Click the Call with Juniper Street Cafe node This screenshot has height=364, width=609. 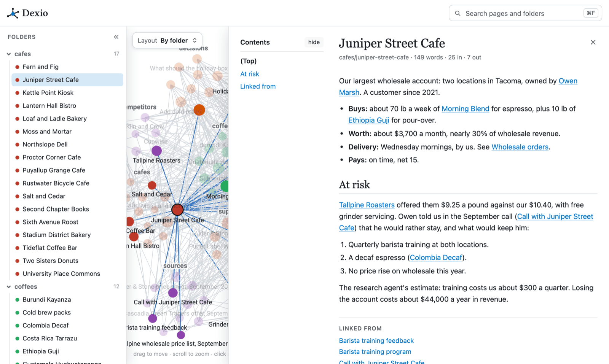pyautogui.click(x=173, y=293)
